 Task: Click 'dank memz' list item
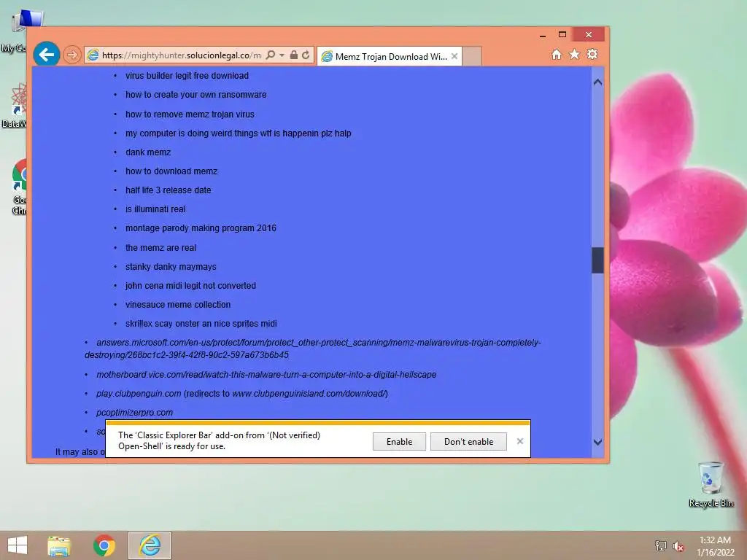(x=147, y=152)
